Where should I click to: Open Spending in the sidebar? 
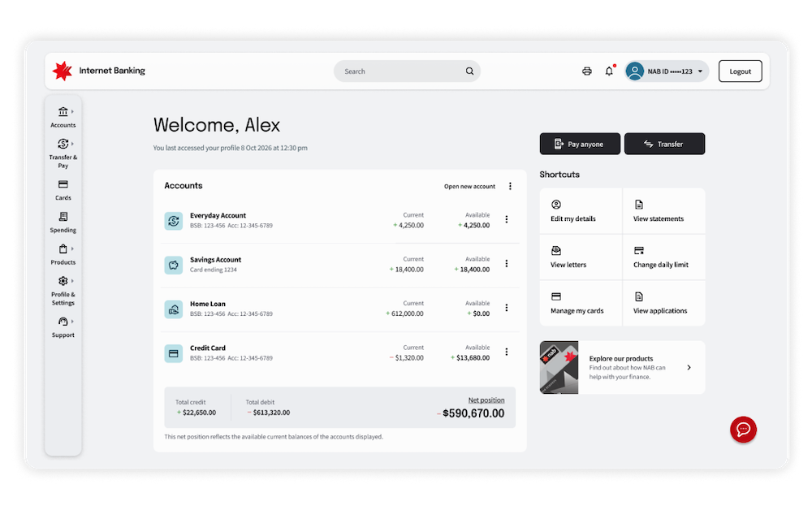pyautogui.click(x=63, y=223)
